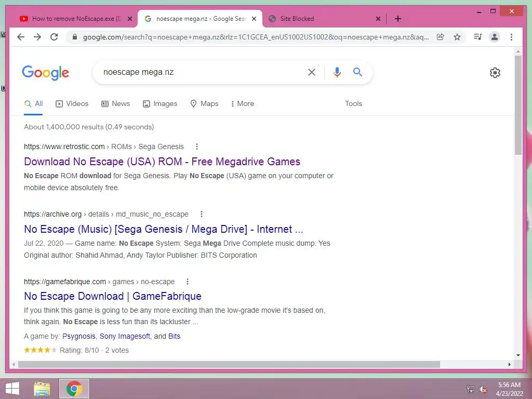Start voice search with the microphone
Image resolution: width=532 pixels, height=399 pixels.
point(337,72)
